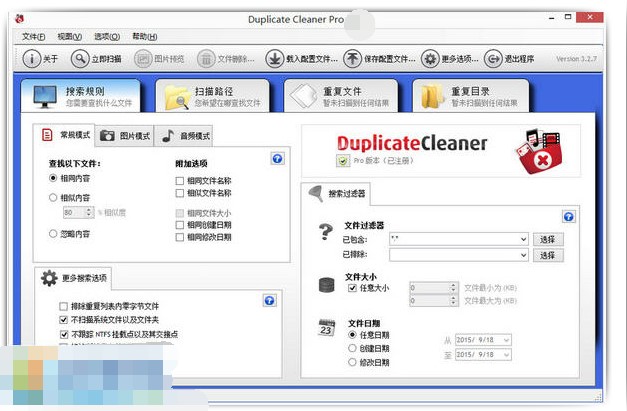The width and height of the screenshot is (627, 411).
Task: Click the monitor icon on 搜索规则 tab
Action: [x=45, y=97]
